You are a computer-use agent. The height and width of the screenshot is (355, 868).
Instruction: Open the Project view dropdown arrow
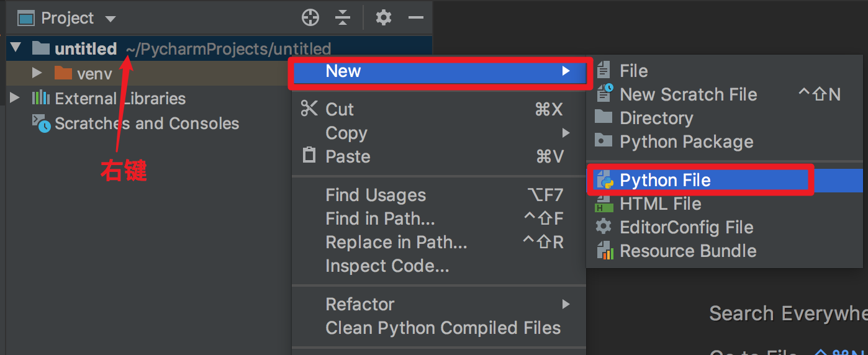click(x=111, y=19)
